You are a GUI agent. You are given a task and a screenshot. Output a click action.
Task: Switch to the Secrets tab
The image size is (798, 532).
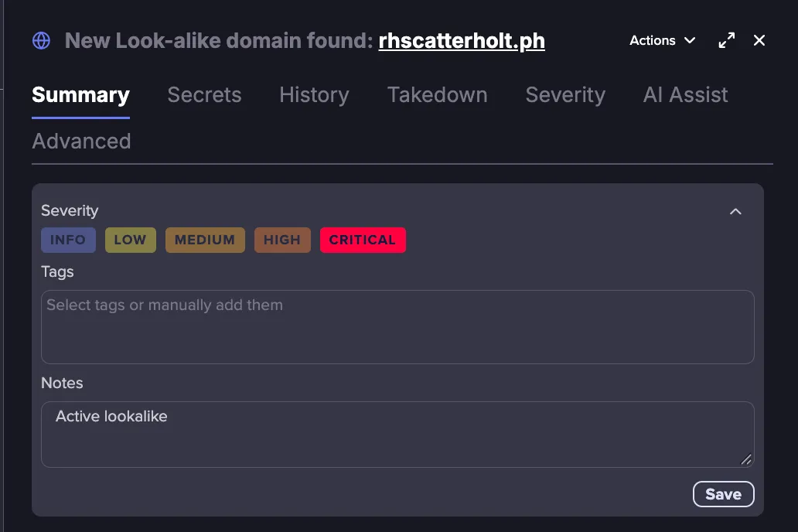click(204, 94)
